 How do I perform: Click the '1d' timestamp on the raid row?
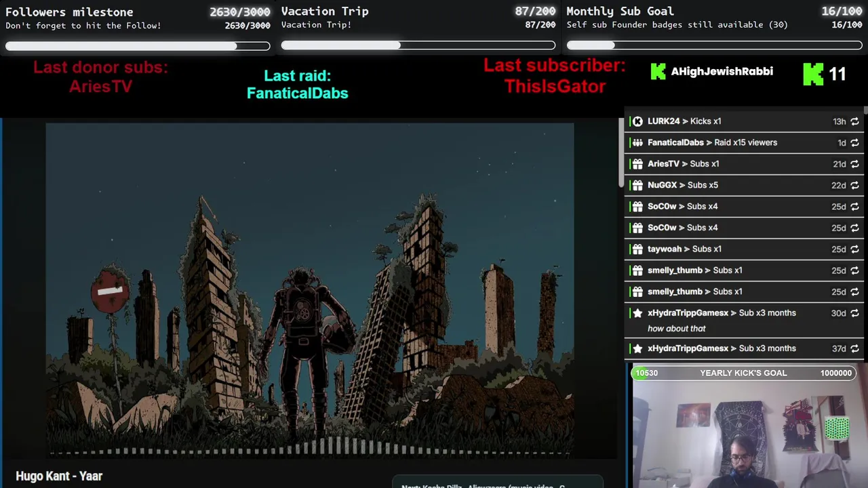(x=842, y=143)
